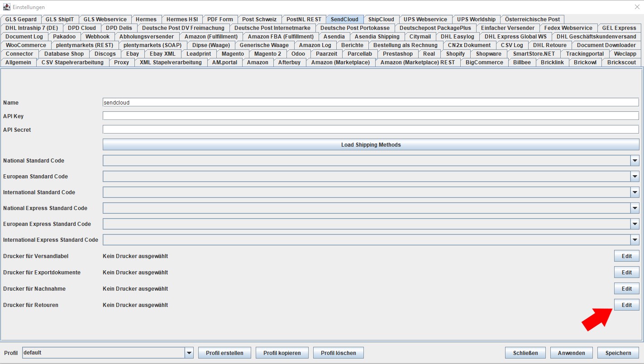
Task: Switch to the DHL Intraship 7 (DE) tab
Action: coord(32,28)
